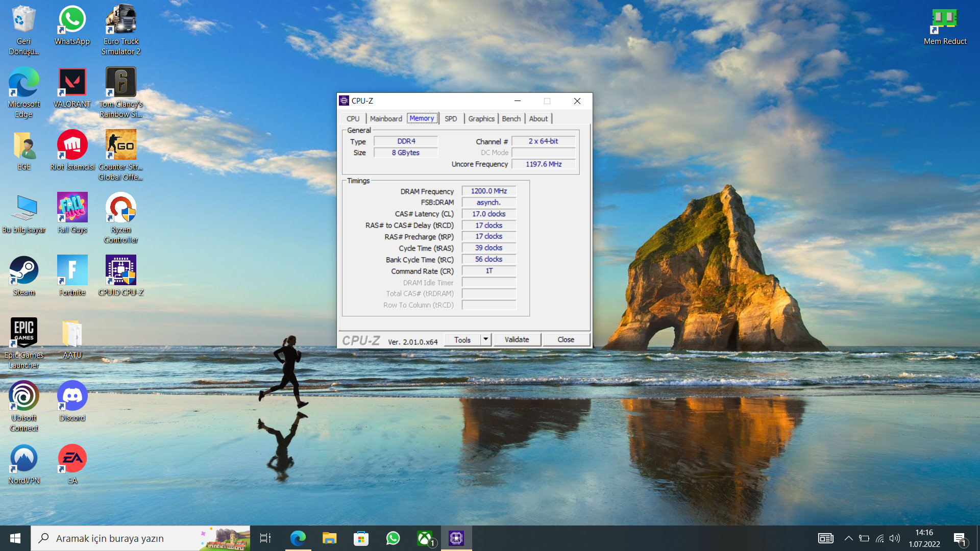The width and height of the screenshot is (980, 551).
Task: Open Microsoft Store from the taskbar
Action: click(x=361, y=538)
